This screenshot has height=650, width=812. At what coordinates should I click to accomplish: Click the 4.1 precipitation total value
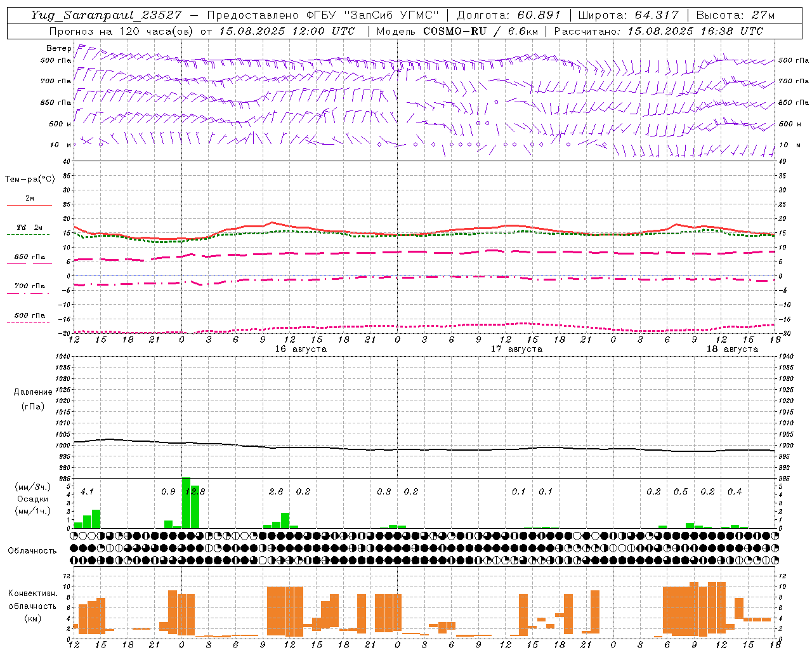click(x=87, y=492)
